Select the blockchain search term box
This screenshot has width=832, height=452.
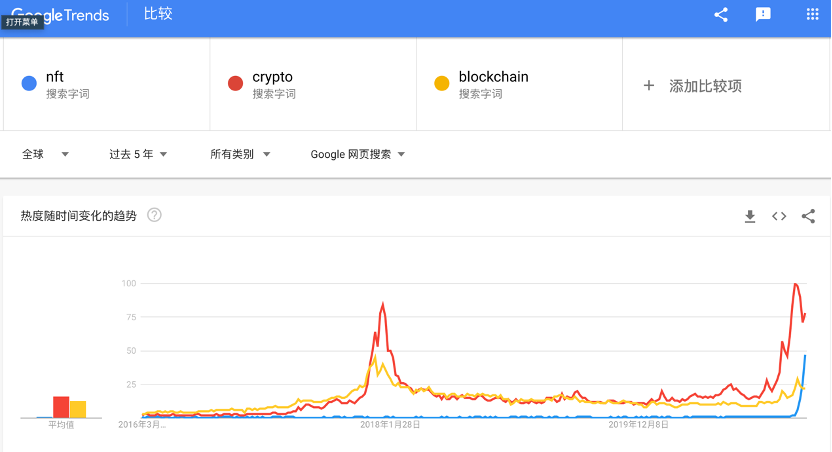[x=519, y=84]
